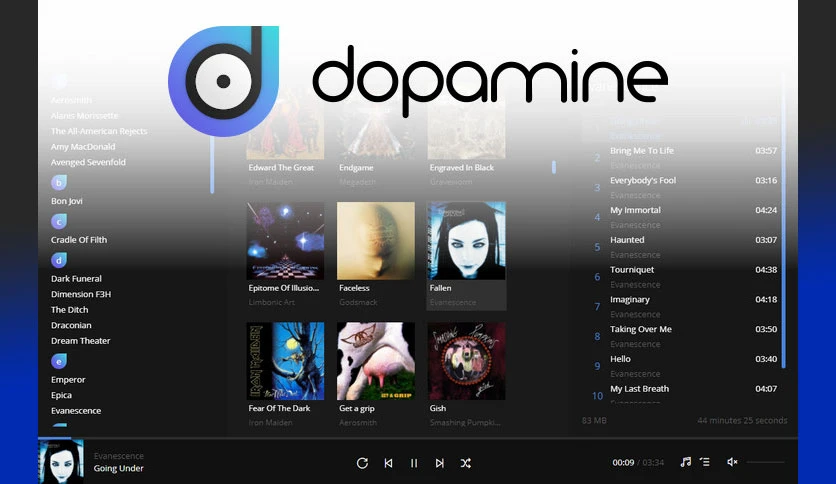
Task: Jump to letter b in artist list
Action: pos(59,182)
